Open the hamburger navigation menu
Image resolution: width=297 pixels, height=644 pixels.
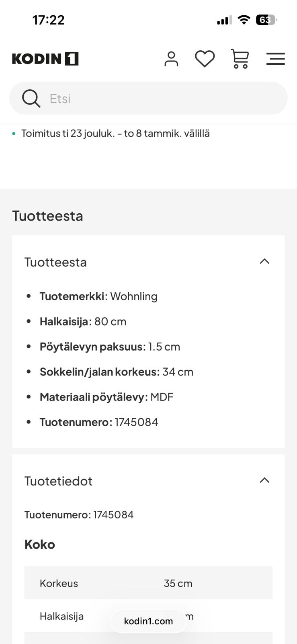click(276, 59)
